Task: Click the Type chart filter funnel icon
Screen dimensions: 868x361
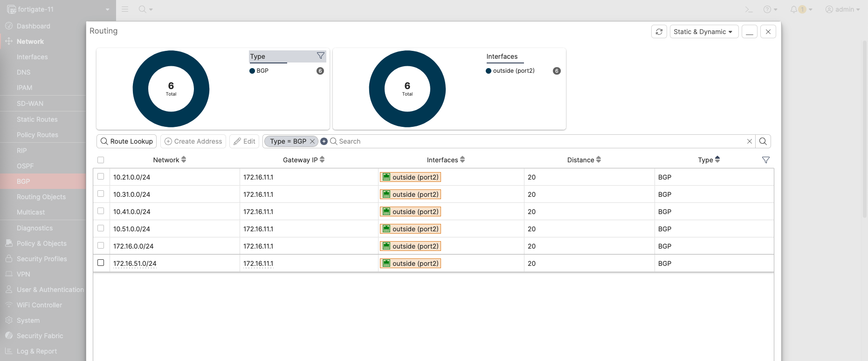Action: pyautogui.click(x=320, y=56)
